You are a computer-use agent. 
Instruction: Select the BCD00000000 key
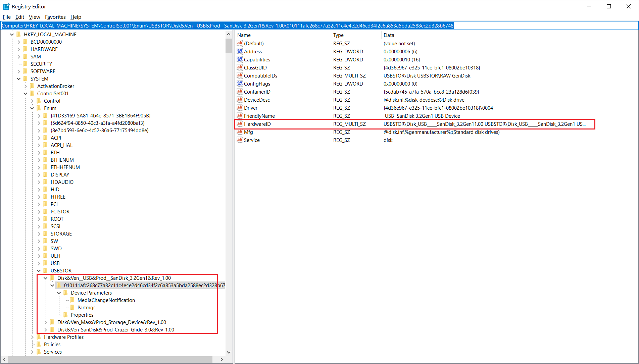tap(46, 42)
